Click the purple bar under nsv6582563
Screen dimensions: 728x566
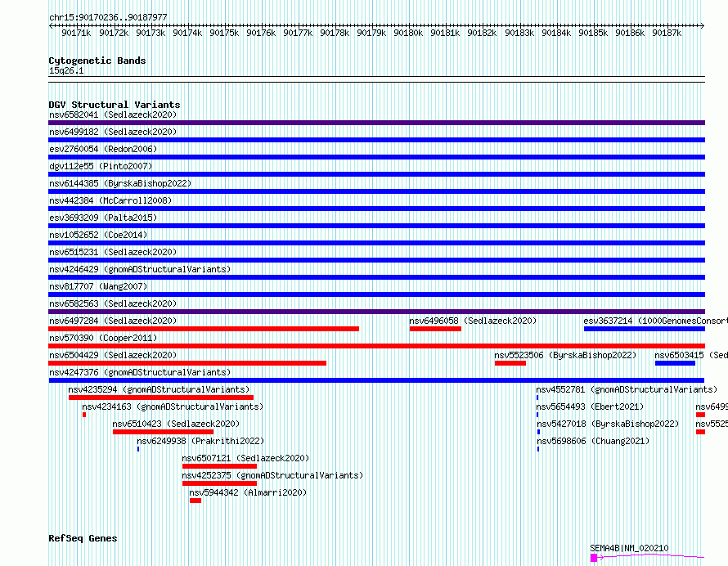[x=376, y=312]
